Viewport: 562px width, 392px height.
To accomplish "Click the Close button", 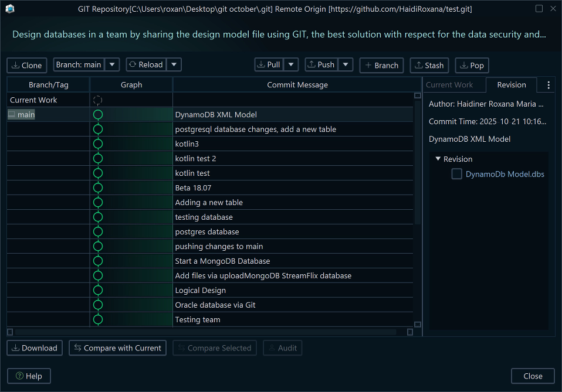I will coord(532,376).
